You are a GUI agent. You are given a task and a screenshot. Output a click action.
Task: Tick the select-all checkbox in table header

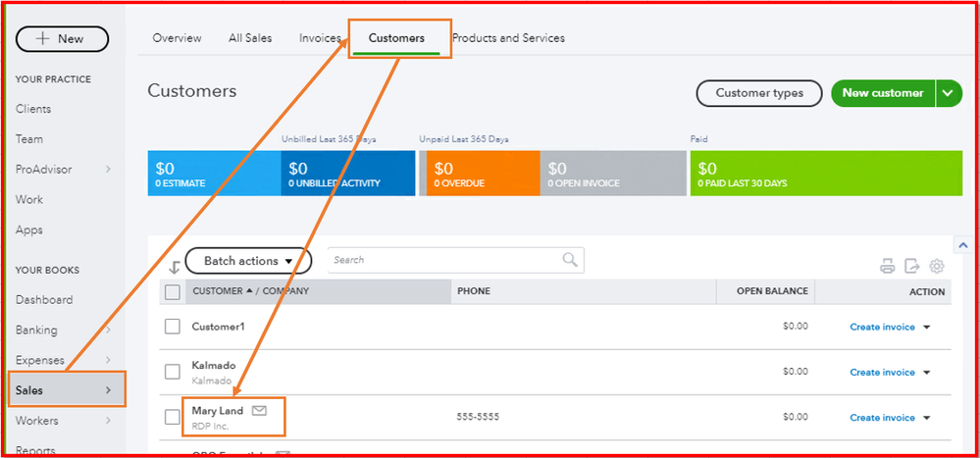pos(173,291)
